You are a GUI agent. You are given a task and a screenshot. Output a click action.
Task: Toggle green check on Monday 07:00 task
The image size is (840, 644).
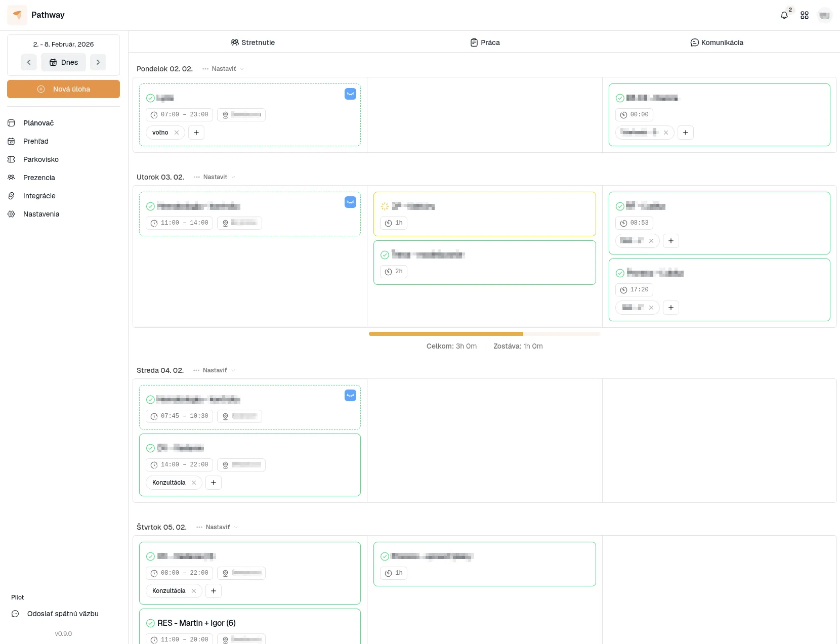(x=150, y=98)
